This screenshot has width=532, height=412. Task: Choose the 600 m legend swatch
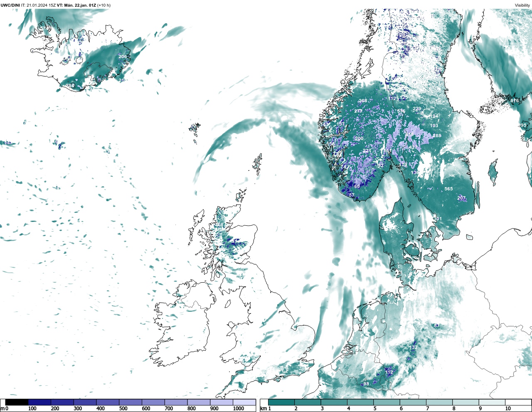pos(153,402)
